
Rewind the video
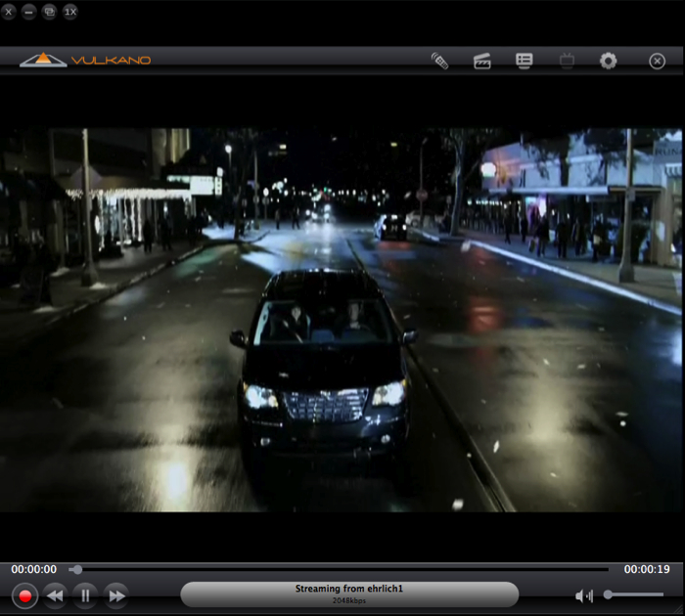pyautogui.click(x=55, y=595)
